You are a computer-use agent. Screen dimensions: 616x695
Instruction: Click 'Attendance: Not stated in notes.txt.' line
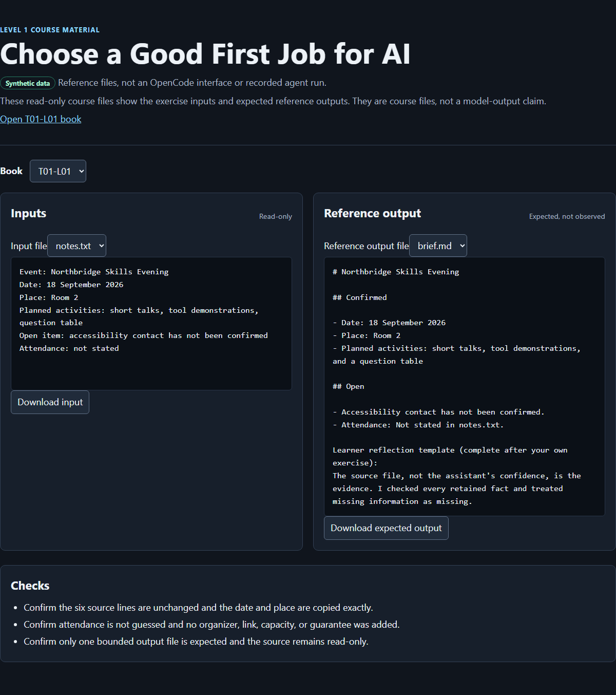pyautogui.click(x=418, y=425)
